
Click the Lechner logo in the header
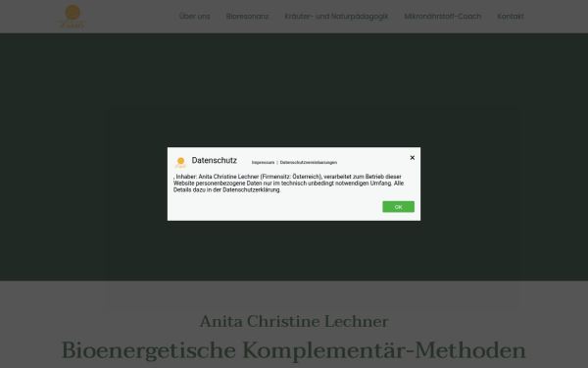tap(73, 17)
